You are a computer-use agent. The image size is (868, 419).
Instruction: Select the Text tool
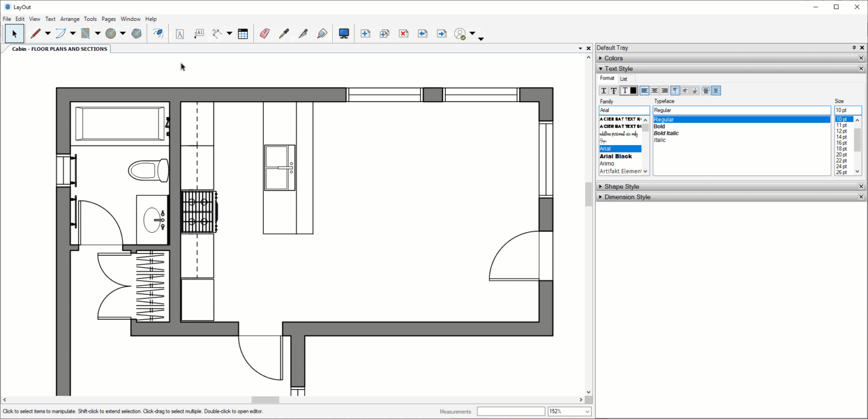[x=180, y=33]
